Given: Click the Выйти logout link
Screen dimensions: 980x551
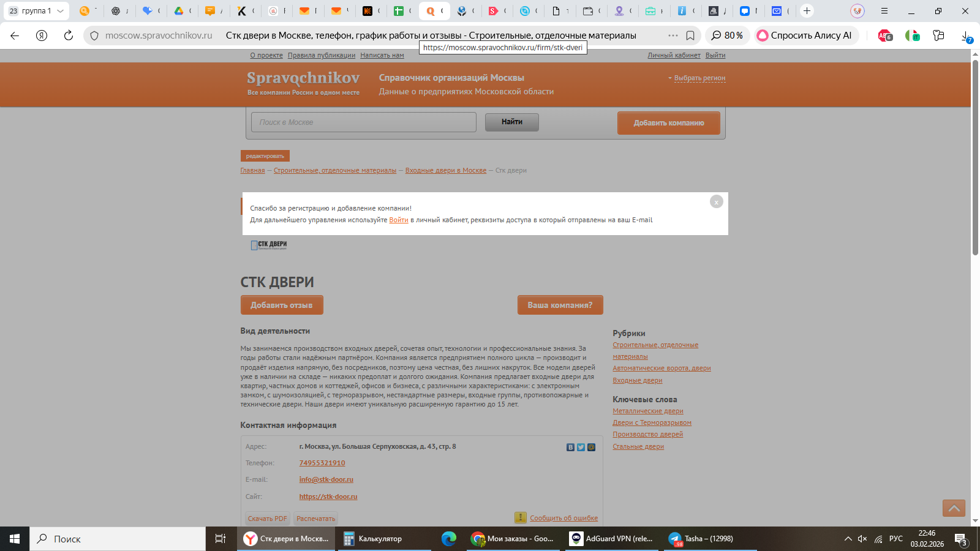Looking at the screenshot, I should pos(715,55).
